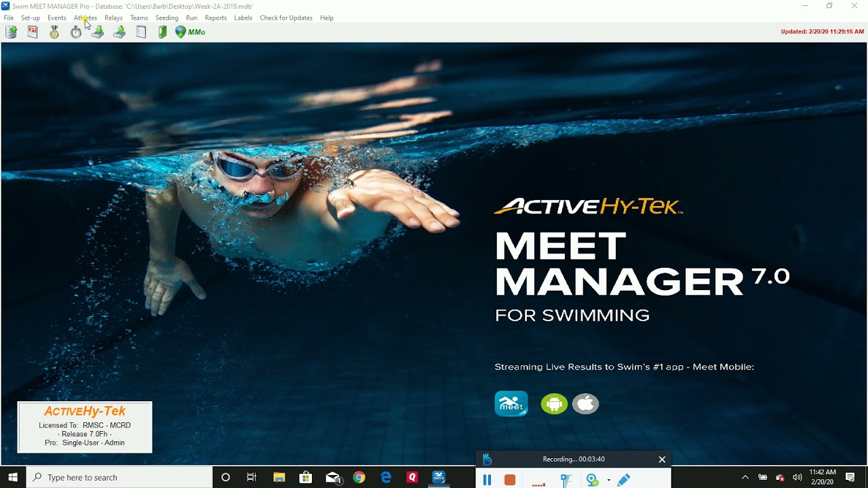Viewport: 868px width, 488px height.
Task: Click the MMo Meet Mobile globe icon
Action: pos(190,32)
